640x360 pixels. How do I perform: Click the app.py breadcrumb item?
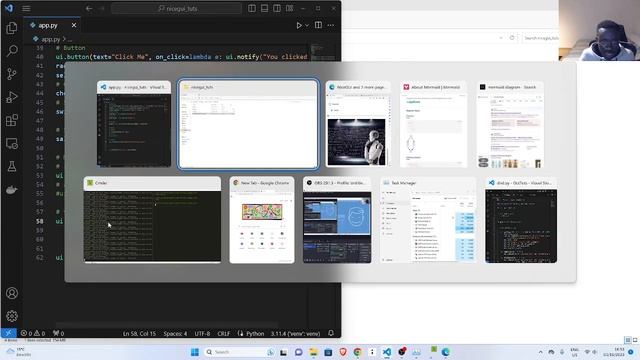point(51,39)
